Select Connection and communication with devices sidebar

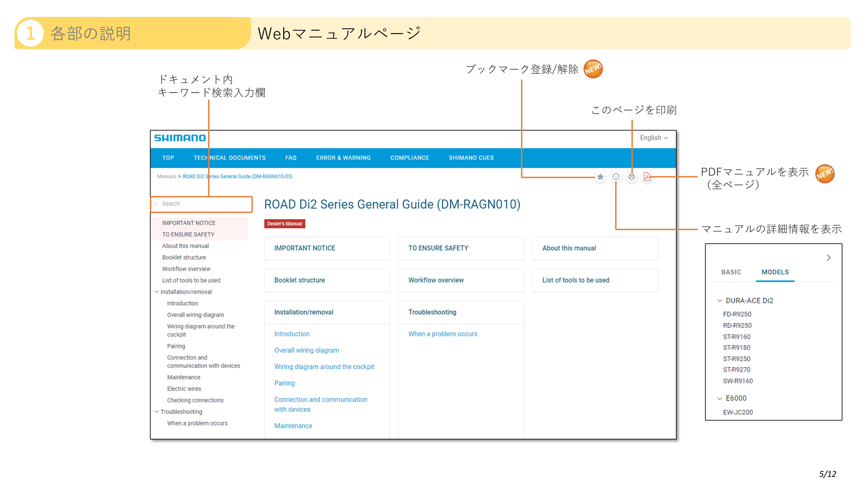pyautogui.click(x=204, y=362)
